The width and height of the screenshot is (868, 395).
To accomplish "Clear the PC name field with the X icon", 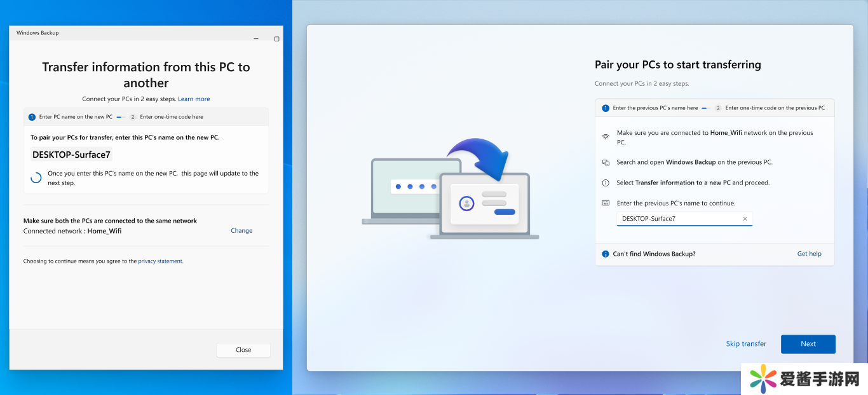I will pos(745,219).
